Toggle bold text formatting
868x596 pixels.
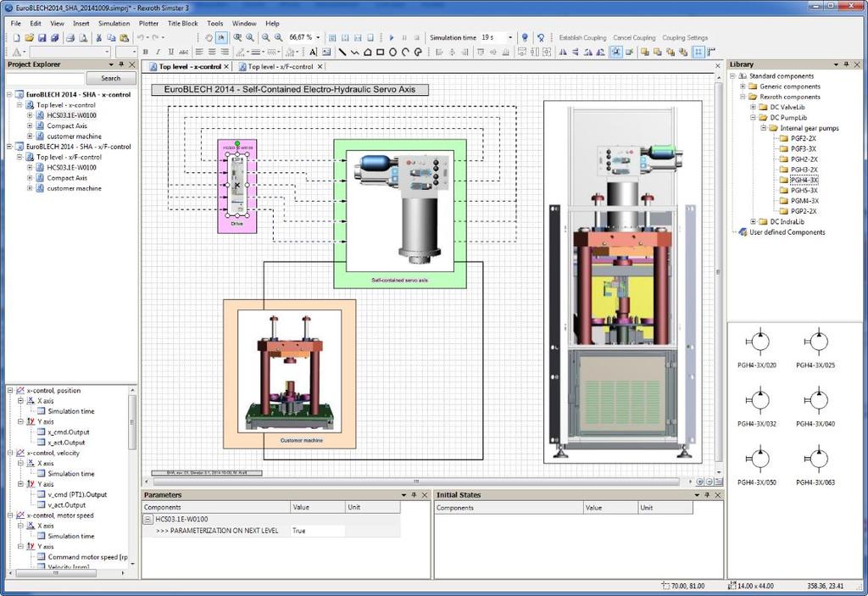(146, 52)
